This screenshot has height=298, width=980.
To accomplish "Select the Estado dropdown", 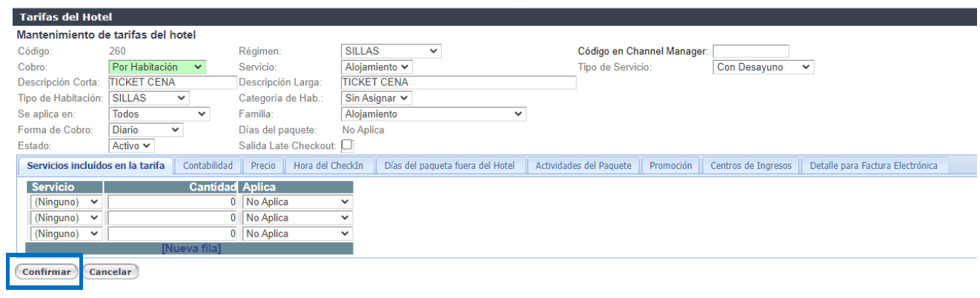I will tap(131, 146).
